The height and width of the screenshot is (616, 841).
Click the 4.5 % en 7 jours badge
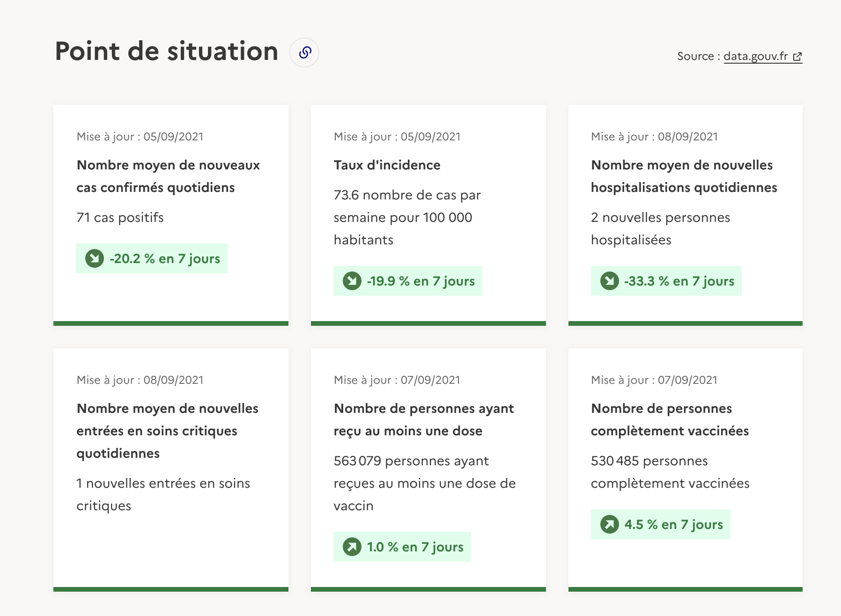[661, 524]
